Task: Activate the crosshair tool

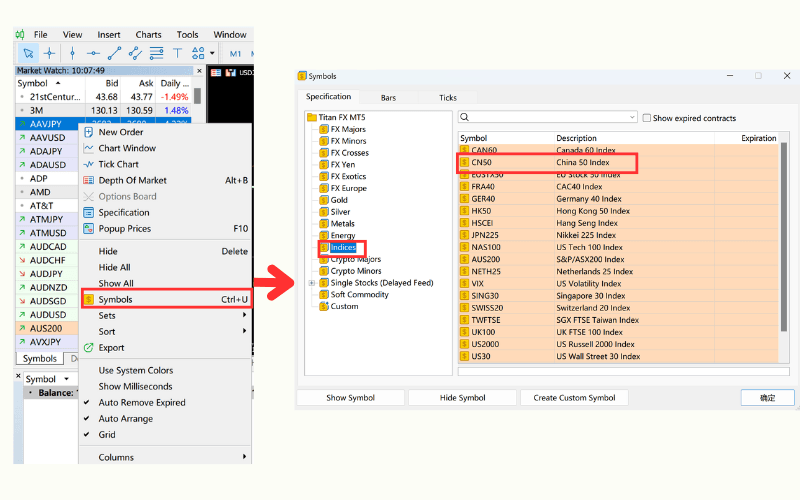Action: (x=49, y=53)
